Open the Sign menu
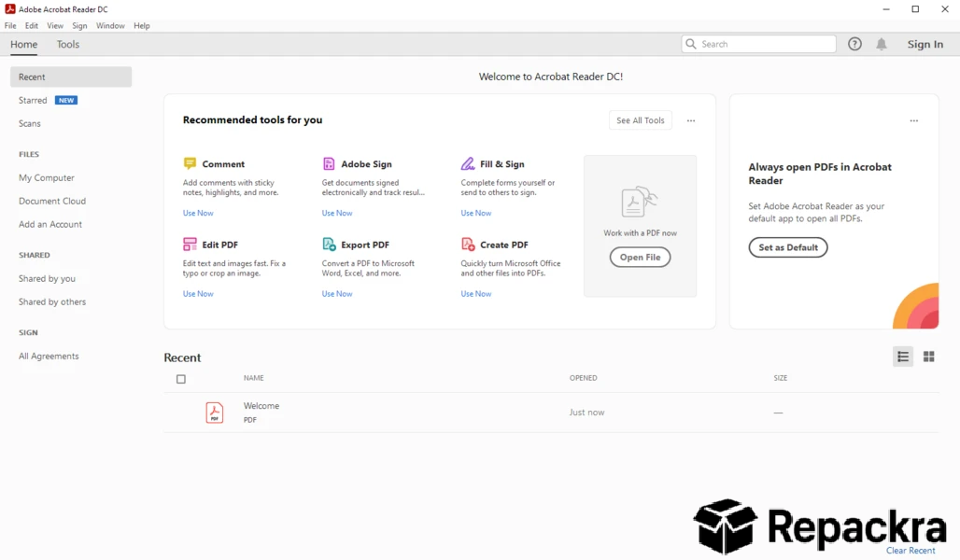 coord(79,26)
